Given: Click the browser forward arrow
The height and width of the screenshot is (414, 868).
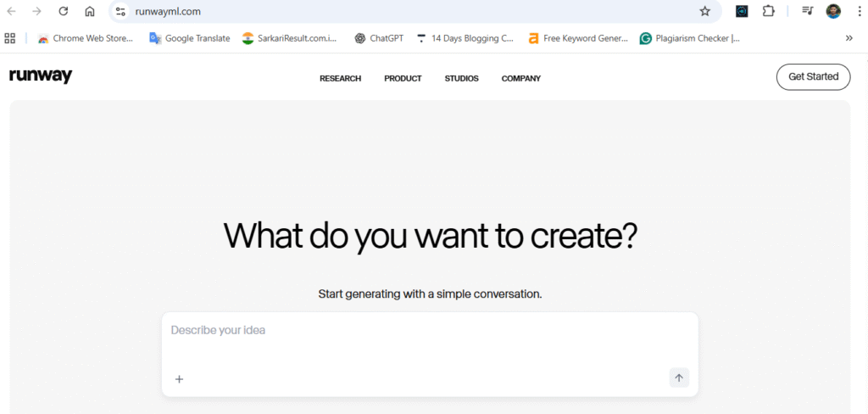Looking at the screenshot, I should (37, 11).
